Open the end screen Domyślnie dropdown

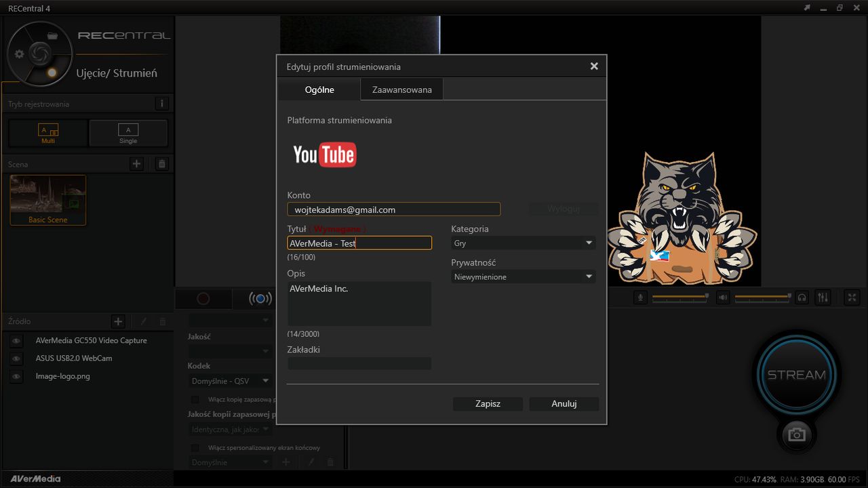[x=230, y=462]
